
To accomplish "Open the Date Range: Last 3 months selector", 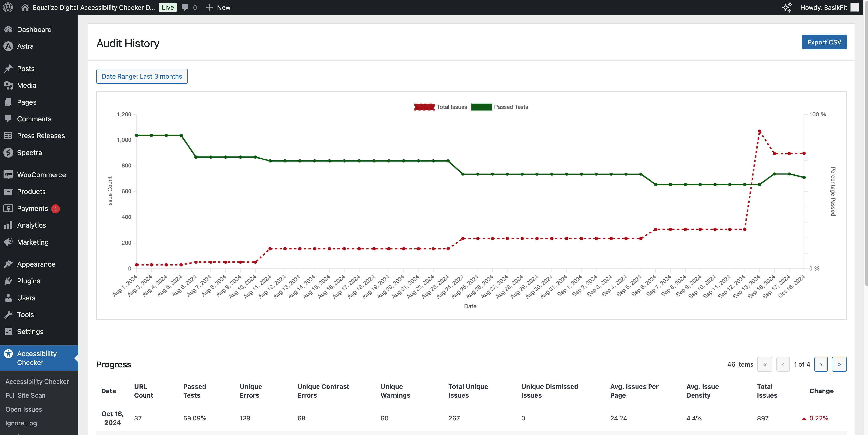I will coord(142,76).
